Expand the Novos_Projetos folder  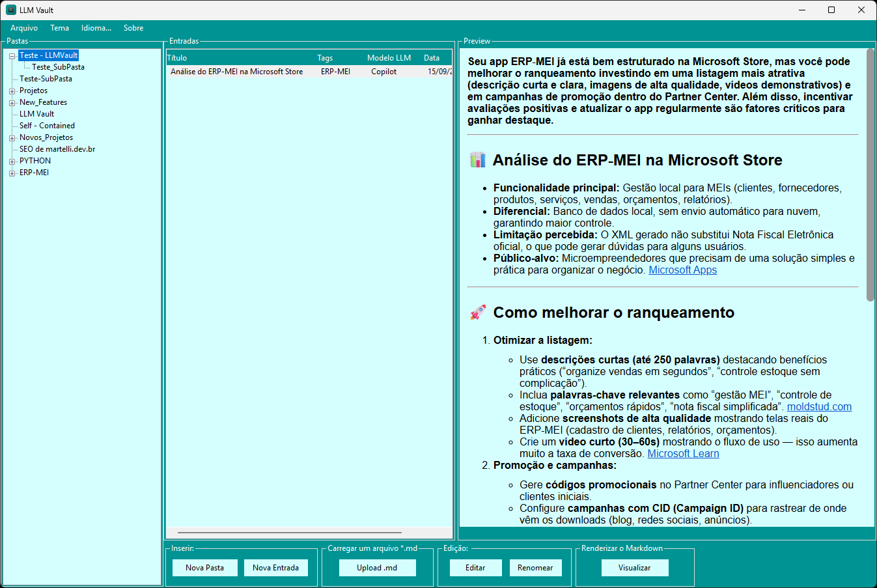coord(12,138)
